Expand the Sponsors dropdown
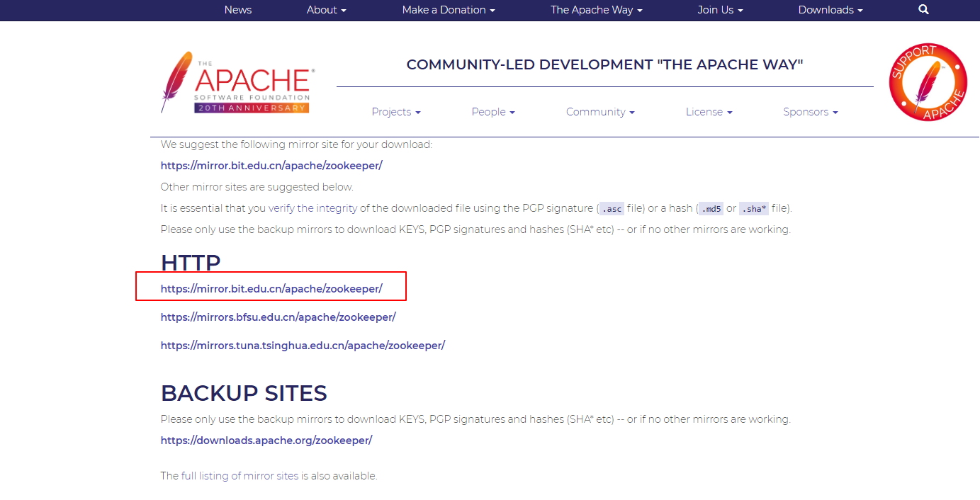Viewport: 980px width, 500px height. (811, 112)
